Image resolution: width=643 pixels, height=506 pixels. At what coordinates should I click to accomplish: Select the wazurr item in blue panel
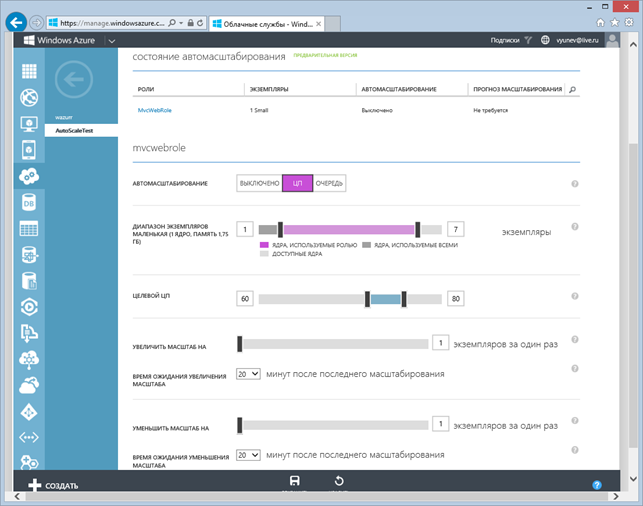pyautogui.click(x=64, y=117)
